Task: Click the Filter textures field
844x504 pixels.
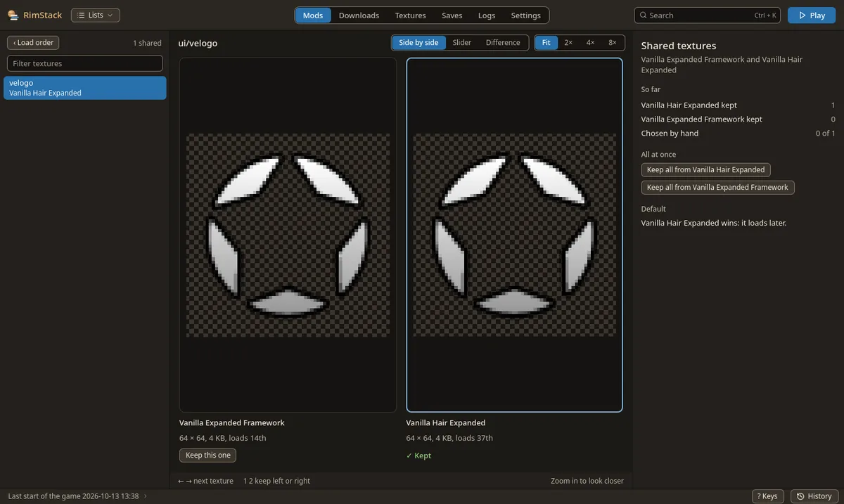Action: pos(84,63)
